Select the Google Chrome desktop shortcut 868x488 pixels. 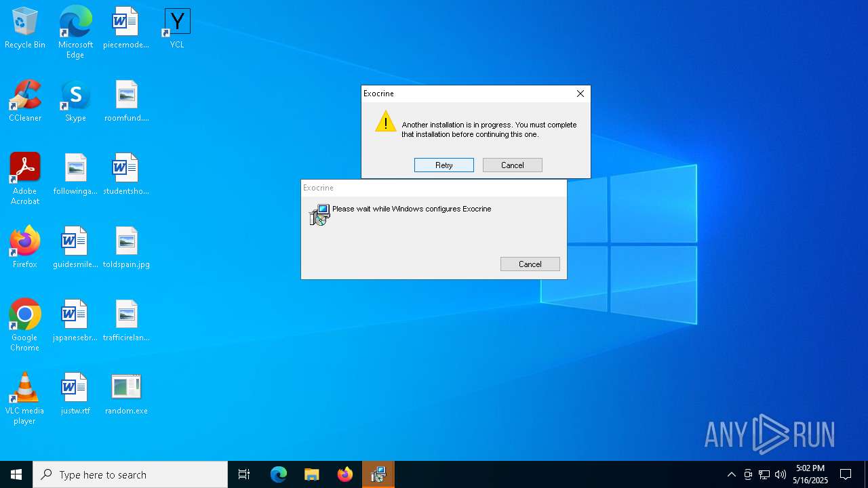[25, 325]
